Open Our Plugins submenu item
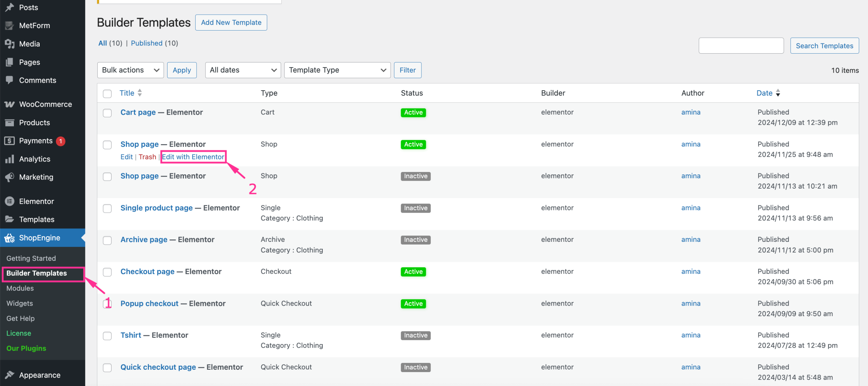Screen dimensions: 868x386 [26, 348]
